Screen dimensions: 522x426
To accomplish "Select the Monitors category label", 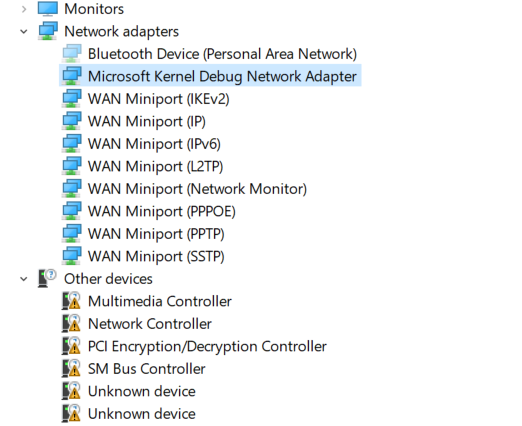I will pos(94,9).
